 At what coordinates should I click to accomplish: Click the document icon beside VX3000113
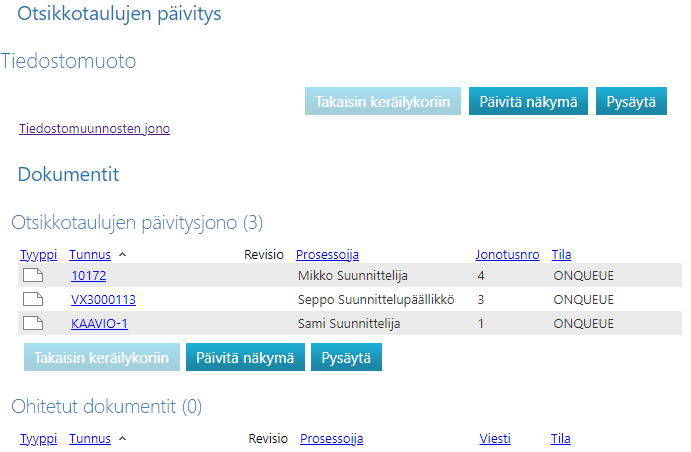point(34,299)
